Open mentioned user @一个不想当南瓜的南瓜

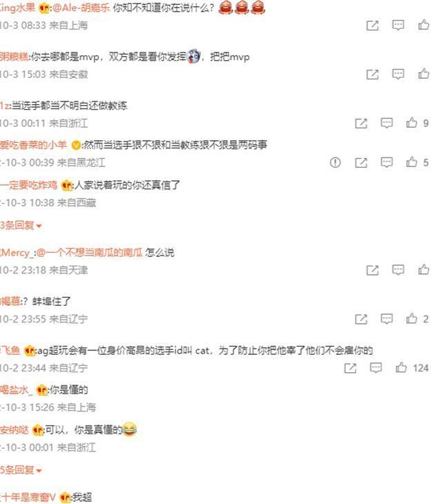pyautogui.click(x=89, y=253)
